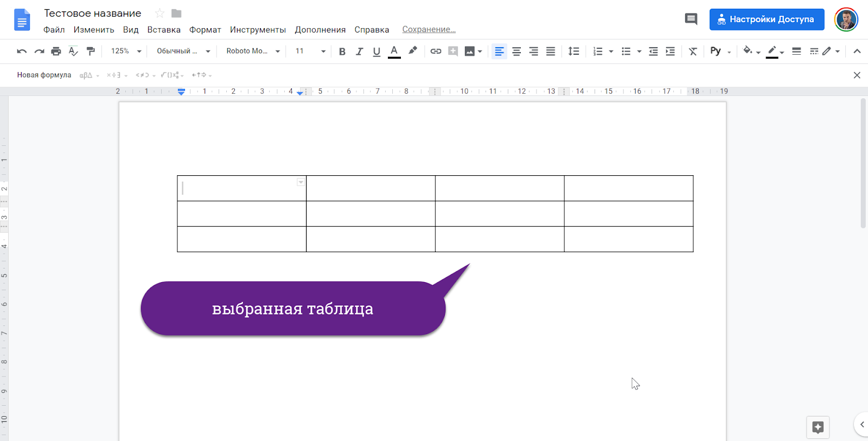Open the move-to-folder icon
Screen dimensions: 868x441
[x=176, y=13]
